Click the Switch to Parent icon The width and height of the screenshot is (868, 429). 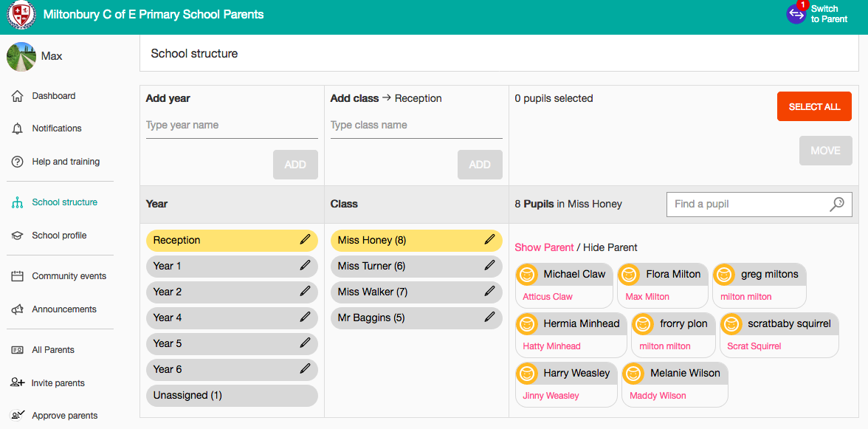point(796,14)
